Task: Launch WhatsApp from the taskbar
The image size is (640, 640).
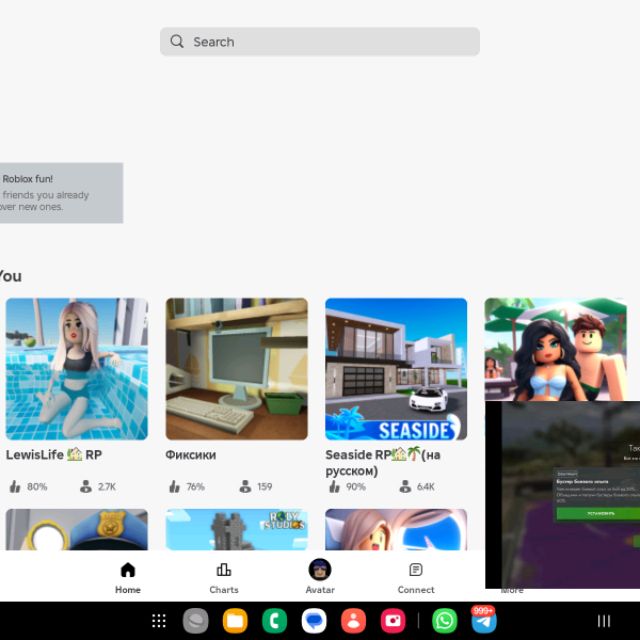Action: (444, 621)
